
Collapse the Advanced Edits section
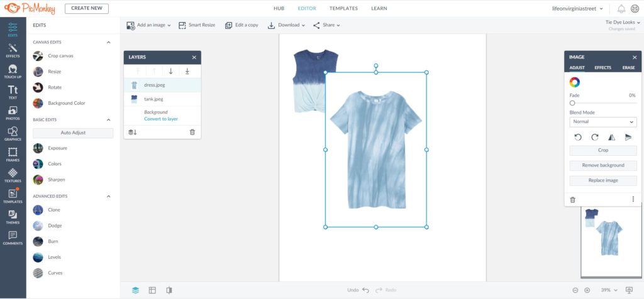click(x=108, y=196)
